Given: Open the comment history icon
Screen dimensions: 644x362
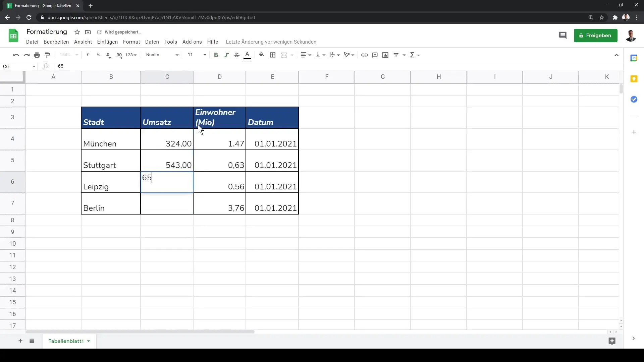Looking at the screenshot, I should pyautogui.click(x=563, y=35).
